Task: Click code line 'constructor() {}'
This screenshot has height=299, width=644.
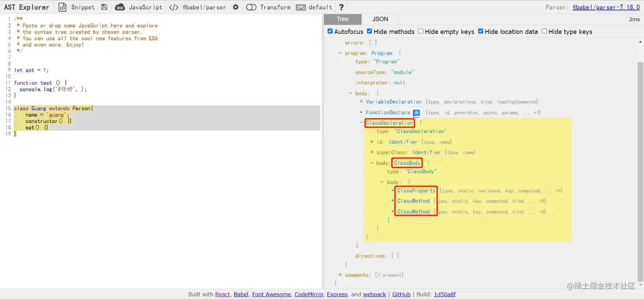Action: pos(49,121)
